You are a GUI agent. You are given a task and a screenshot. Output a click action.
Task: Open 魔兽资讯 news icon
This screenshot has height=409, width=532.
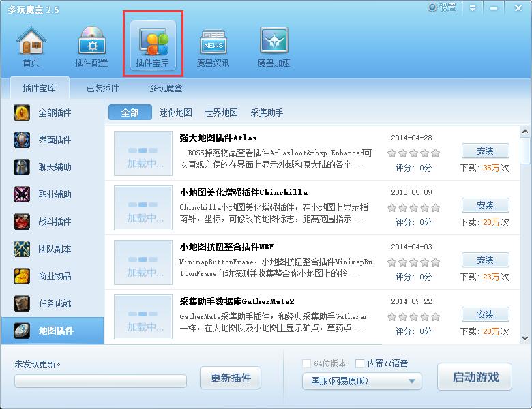[x=213, y=46]
